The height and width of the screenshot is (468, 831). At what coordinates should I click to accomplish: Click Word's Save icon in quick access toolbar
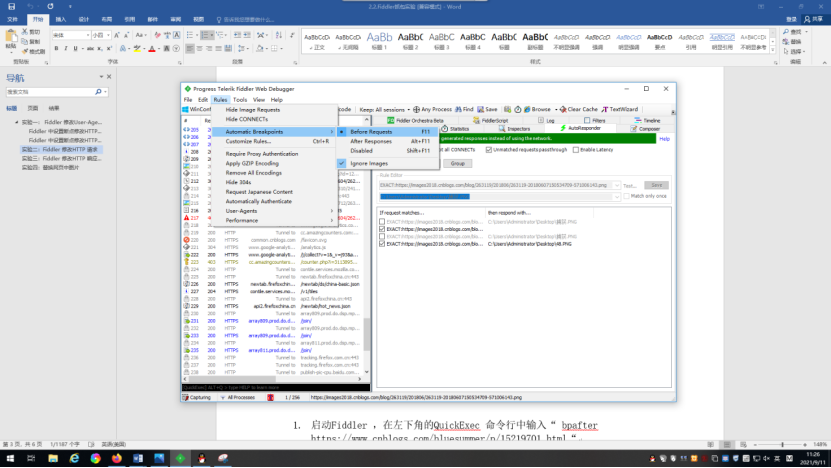12,6
